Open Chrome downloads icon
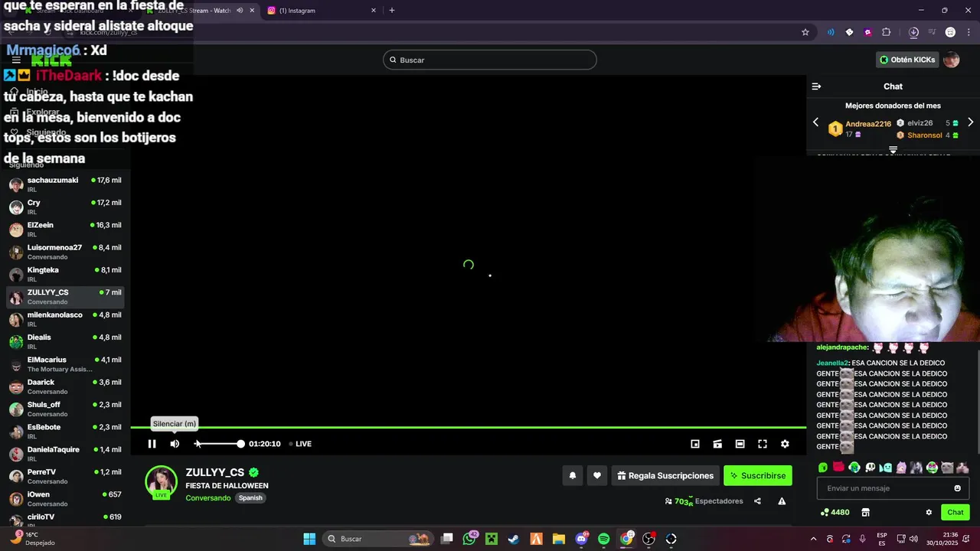The height and width of the screenshot is (551, 980). click(913, 32)
